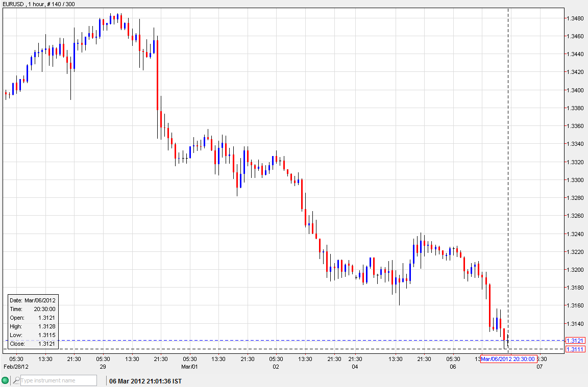The height and width of the screenshot is (387, 588).
Task: Click the 1.3400 price axis label
Action: pos(575,90)
